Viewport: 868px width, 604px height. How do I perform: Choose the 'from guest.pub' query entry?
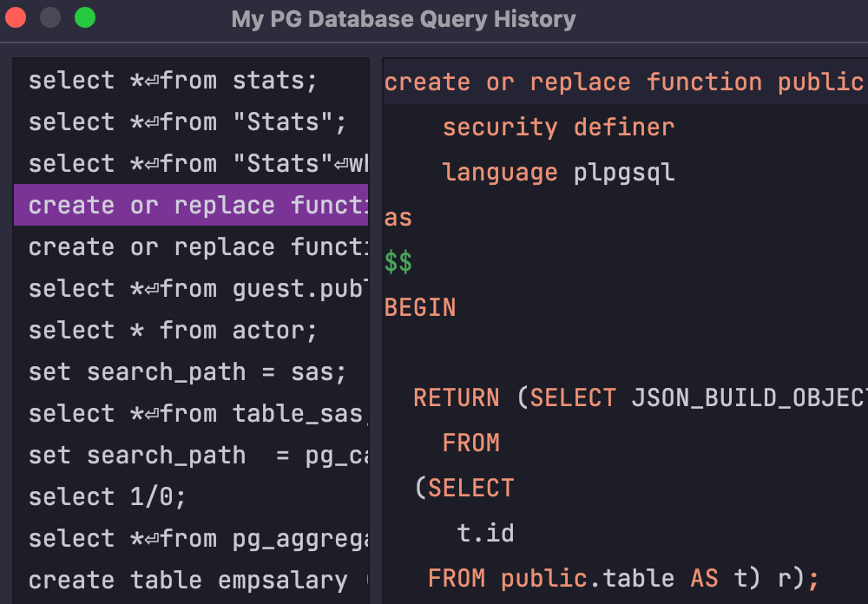point(191,289)
